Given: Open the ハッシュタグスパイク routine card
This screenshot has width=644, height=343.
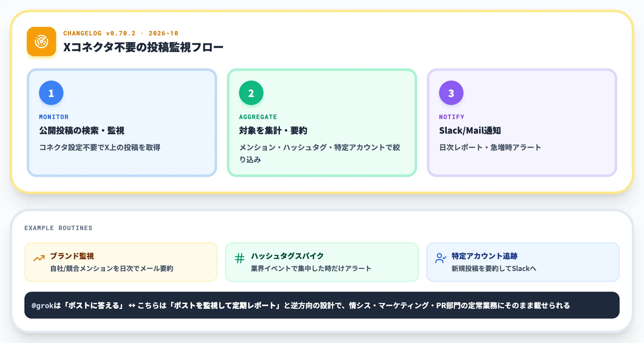Looking at the screenshot, I should [322, 262].
